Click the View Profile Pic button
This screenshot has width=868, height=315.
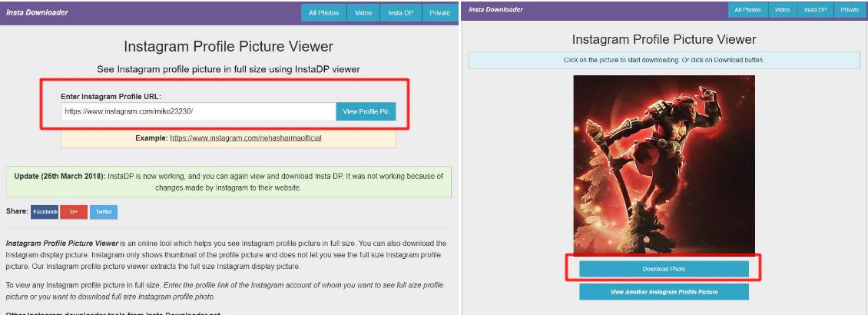[366, 111]
